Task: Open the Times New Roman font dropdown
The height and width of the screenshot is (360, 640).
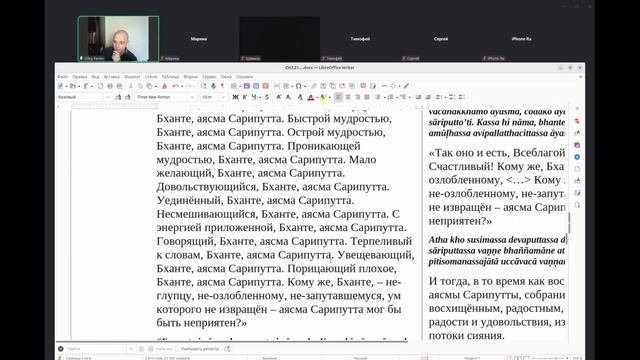Action: click(x=192, y=97)
